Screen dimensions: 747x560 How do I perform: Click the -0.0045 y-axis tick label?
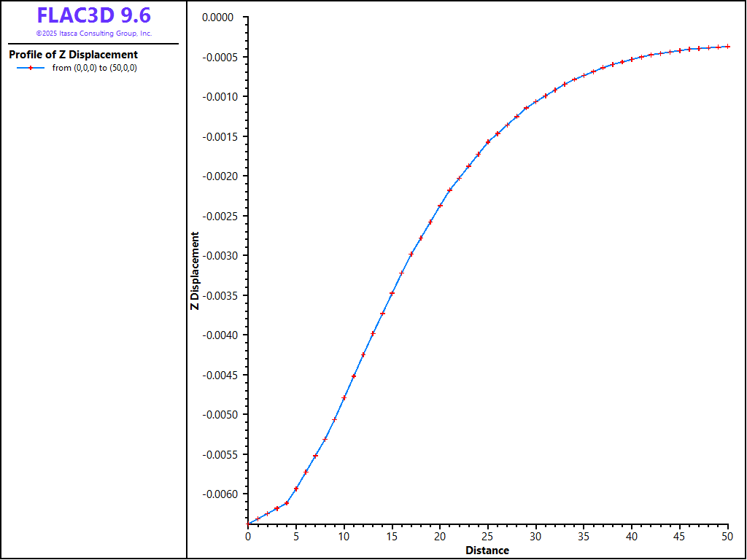[222, 376]
